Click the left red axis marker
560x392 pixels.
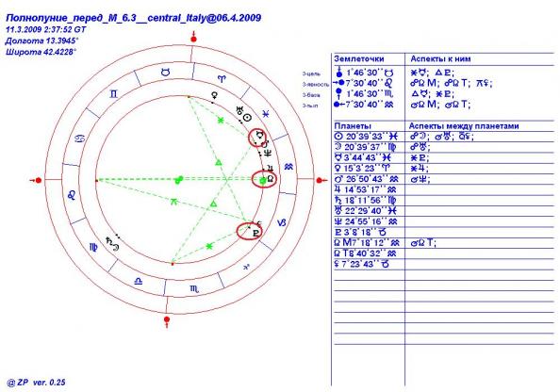click(36, 180)
